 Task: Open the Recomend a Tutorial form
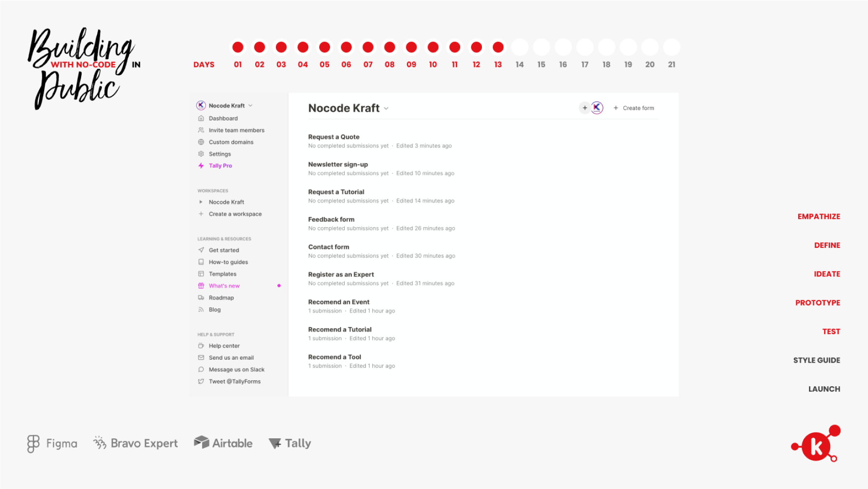pos(340,330)
